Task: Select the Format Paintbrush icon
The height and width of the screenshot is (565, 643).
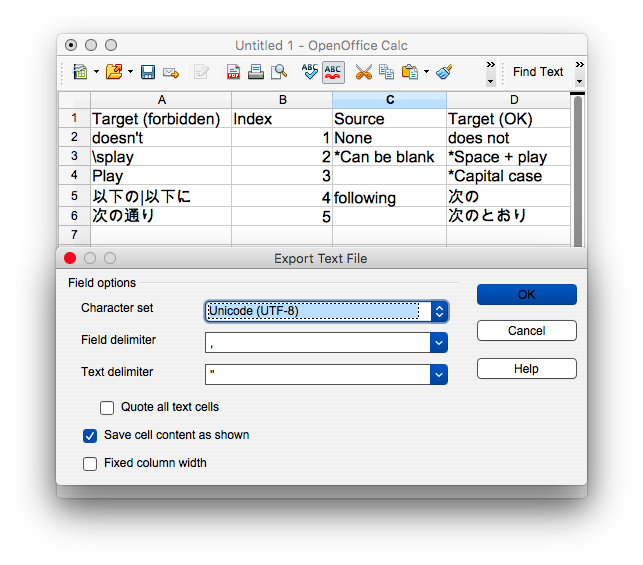Action: point(444,72)
